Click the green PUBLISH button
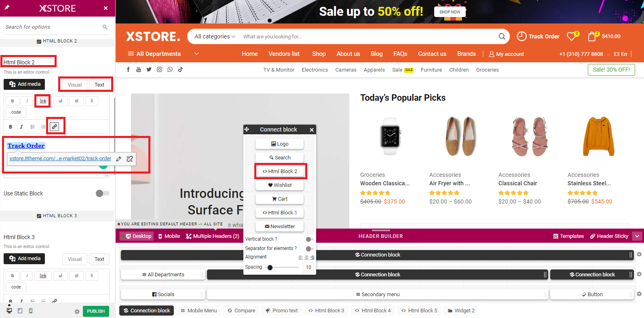 (x=96, y=311)
